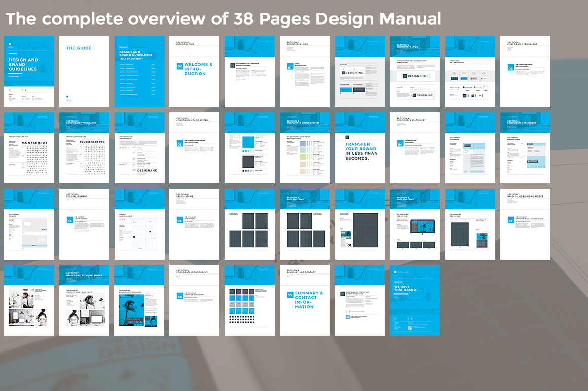Open the Montserrat primary font page

pyautogui.click(x=29, y=147)
